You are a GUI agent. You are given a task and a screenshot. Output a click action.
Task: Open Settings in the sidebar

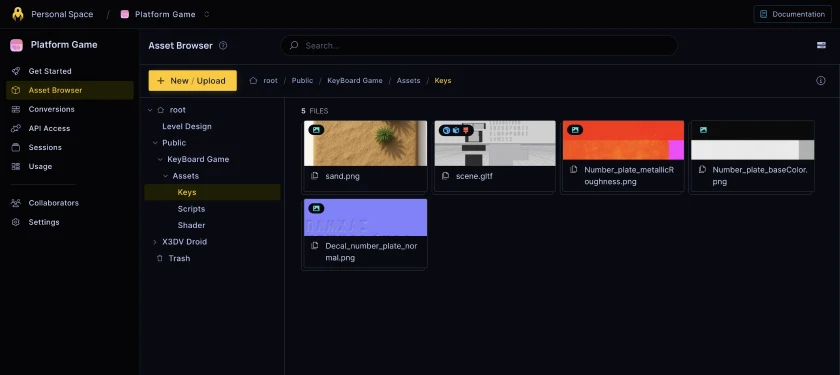(44, 222)
